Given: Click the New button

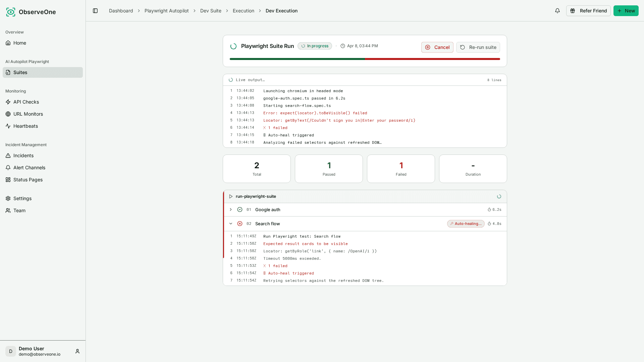Looking at the screenshot, I should click(x=626, y=11).
